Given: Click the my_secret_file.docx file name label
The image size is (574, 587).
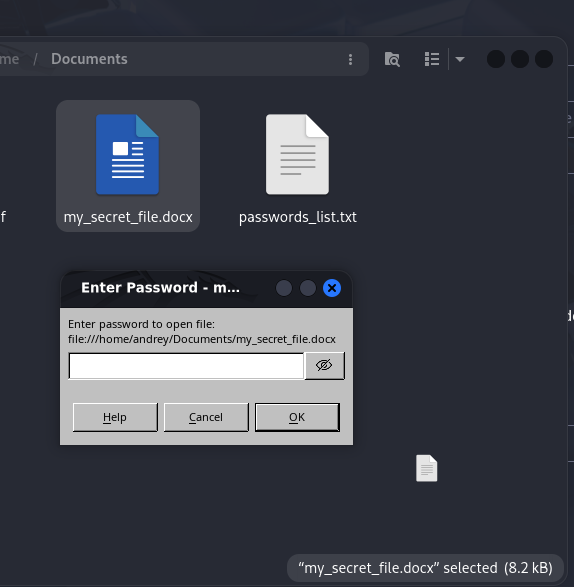Looking at the screenshot, I should pyautogui.click(x=128, y=217).
